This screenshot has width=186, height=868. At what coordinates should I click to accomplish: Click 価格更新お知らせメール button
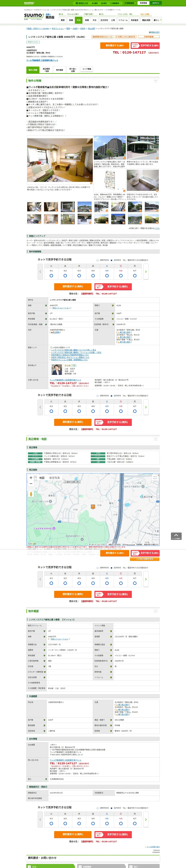click(102, 37)
